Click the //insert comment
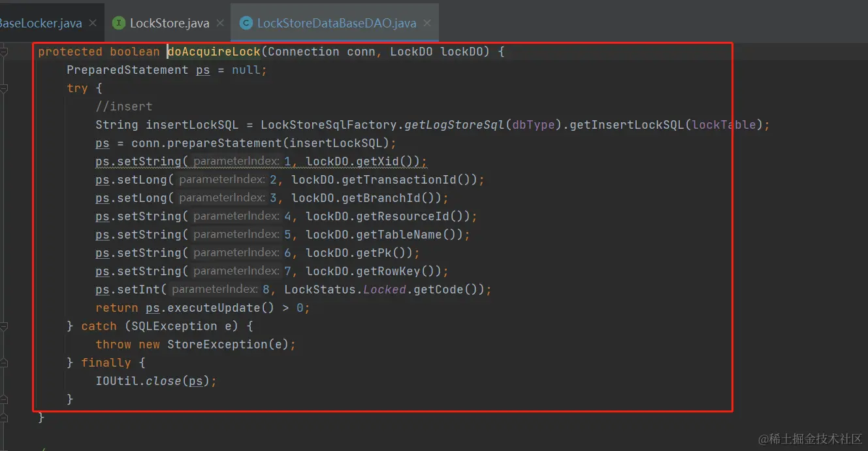 124,107
